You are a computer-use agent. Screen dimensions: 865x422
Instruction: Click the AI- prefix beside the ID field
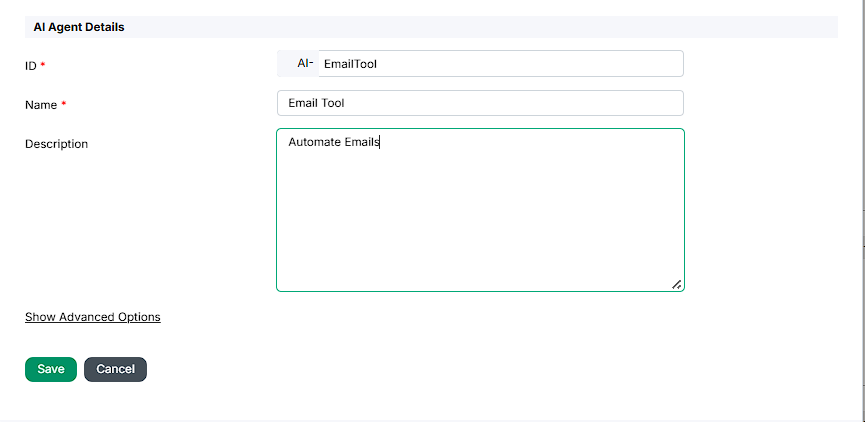304,64
